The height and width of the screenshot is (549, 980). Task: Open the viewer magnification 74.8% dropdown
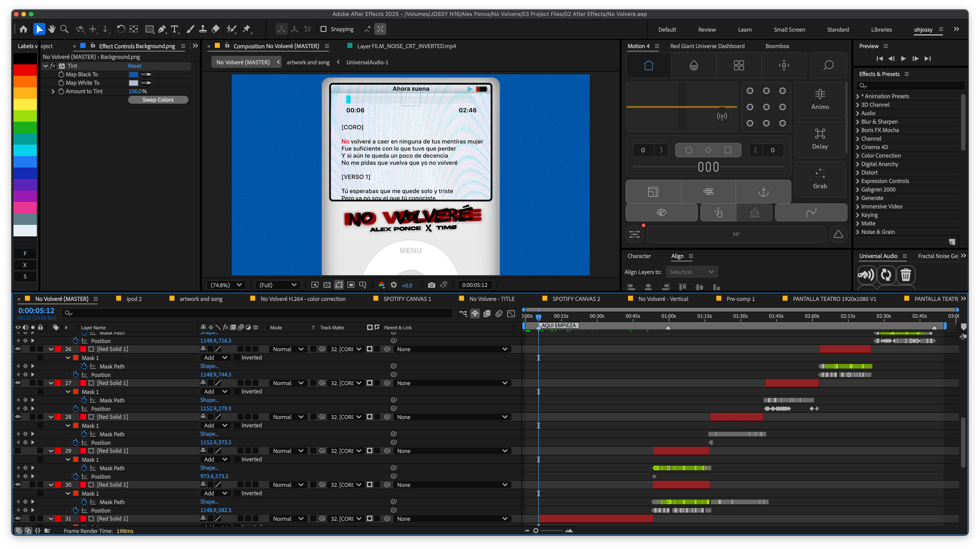[x=226, y=285]
